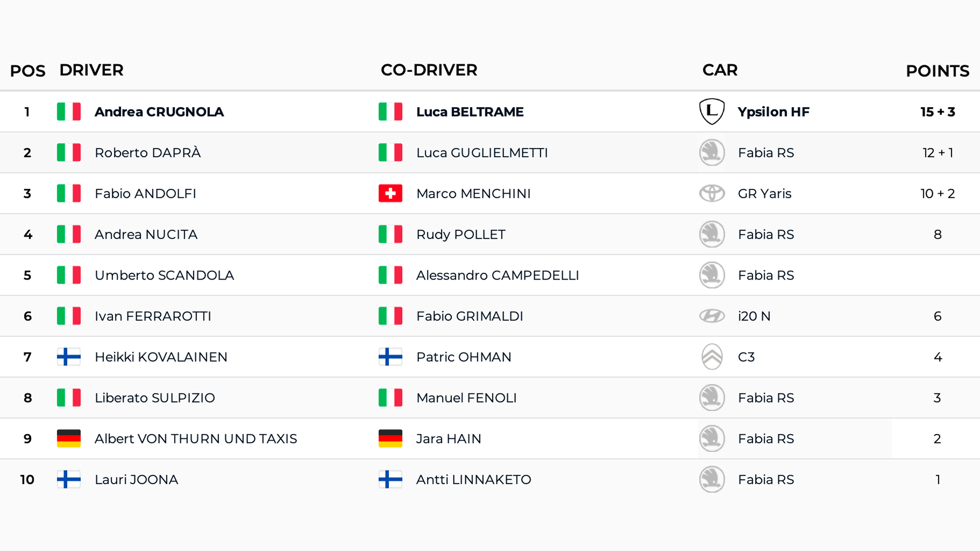Open driver name Andrea CRUGNOLA

159,112
